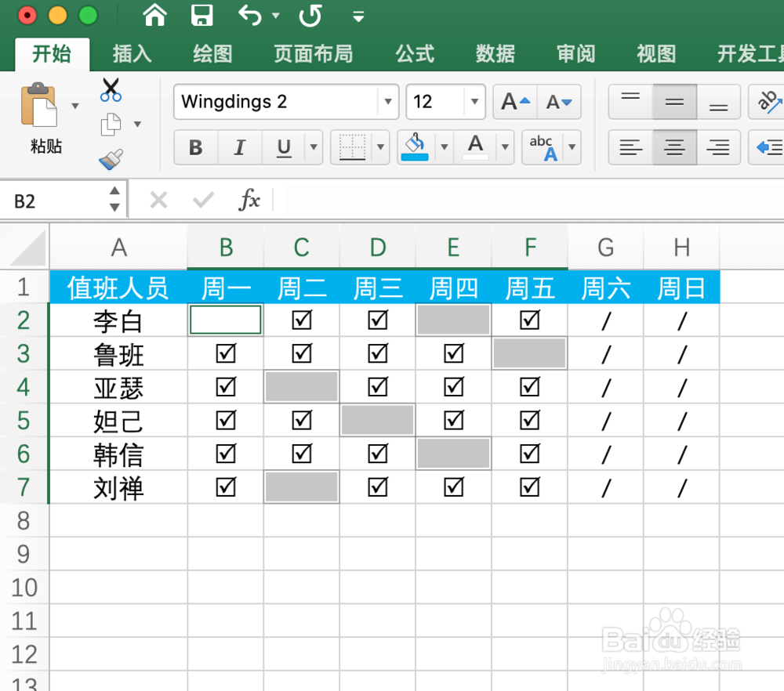Screen dimensions: 784x691
Task: Select the Cut (scissors) tool
Action: [111, 90]
